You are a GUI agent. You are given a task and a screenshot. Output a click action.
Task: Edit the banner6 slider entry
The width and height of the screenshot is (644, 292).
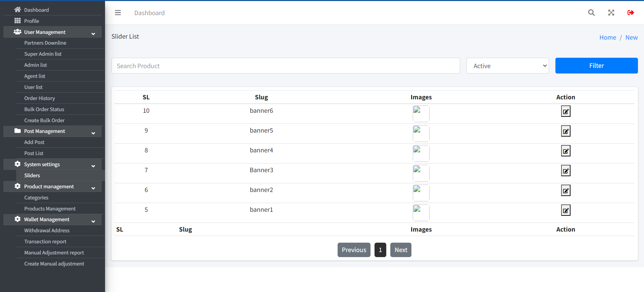565,111
